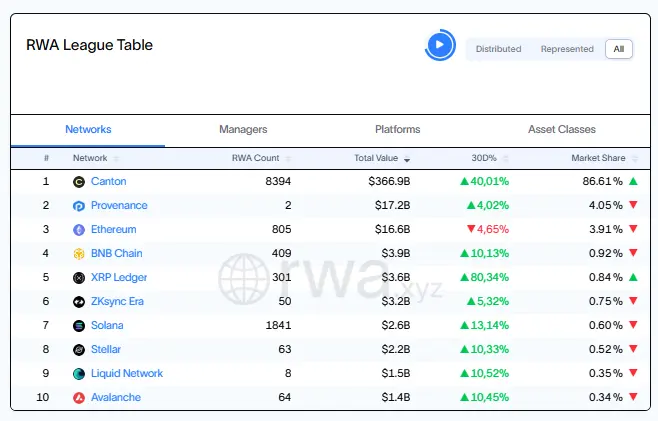Click the ZKsync Era logo icon
This screenshot has width=658, height=421.
pyautogui.click(x=79, y=301)
